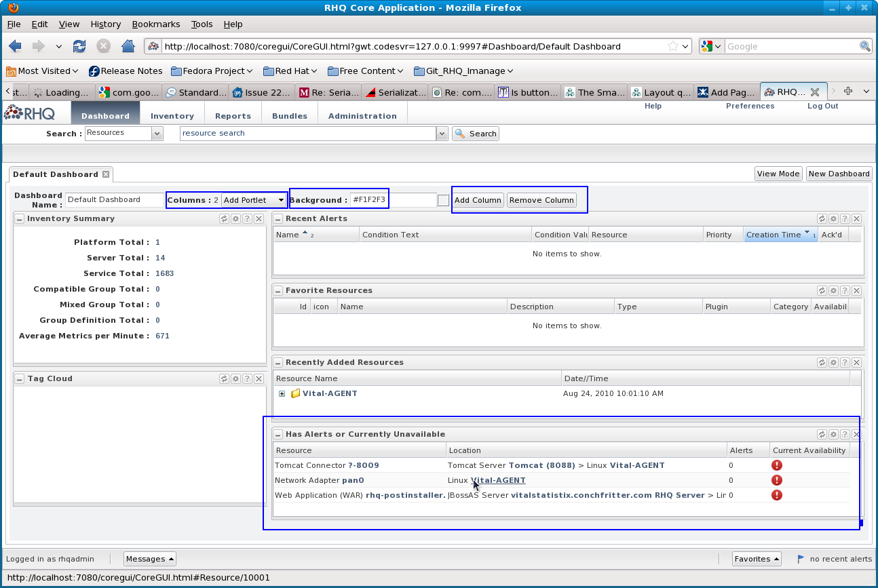This screenshot has height=588, width=878.
Task: Click the background color picker swatch
Action: pyautogui.click(x=443, y=200)
